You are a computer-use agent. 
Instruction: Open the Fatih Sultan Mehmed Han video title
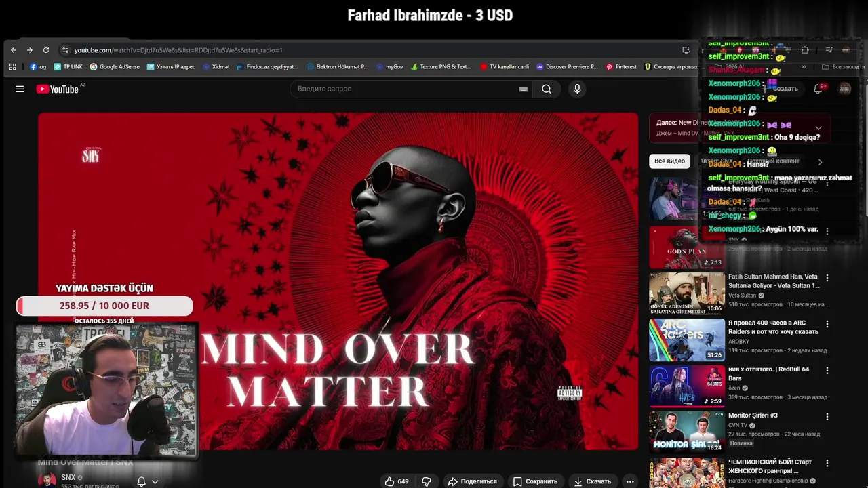[x=774, y=281]
